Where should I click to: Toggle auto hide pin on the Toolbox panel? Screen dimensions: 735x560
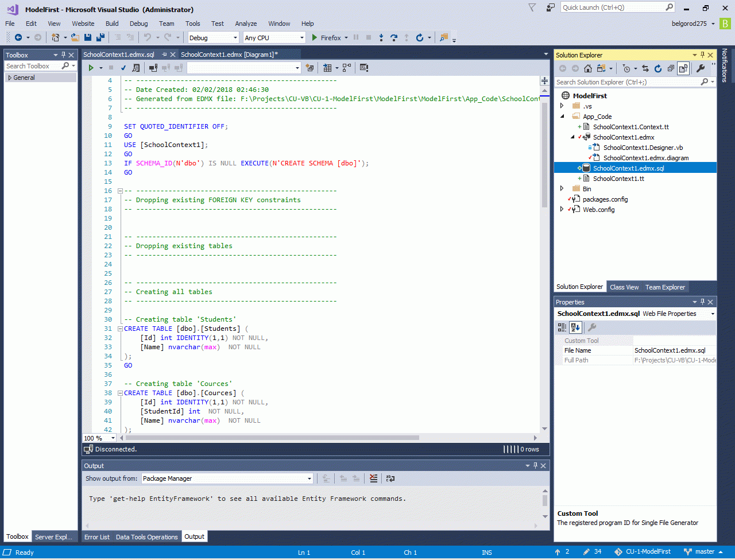tap(63, 55)
